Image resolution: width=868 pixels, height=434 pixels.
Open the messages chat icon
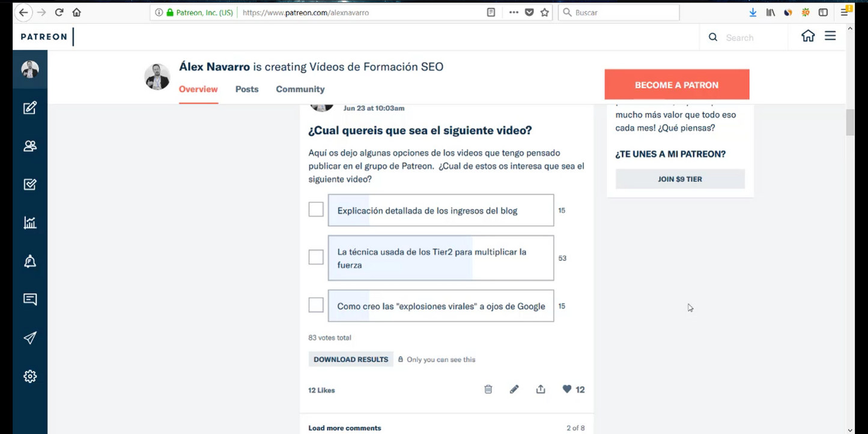coord(30,299)
